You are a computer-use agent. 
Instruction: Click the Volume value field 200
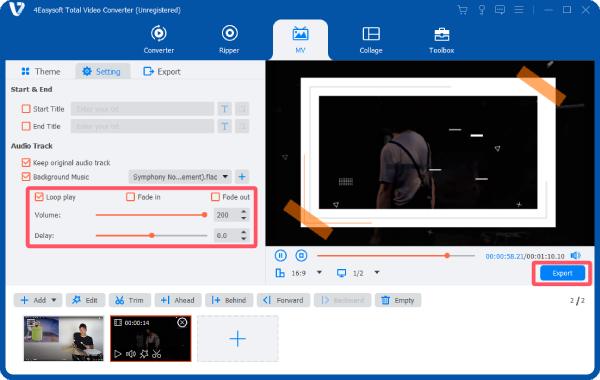click(227, 215)
